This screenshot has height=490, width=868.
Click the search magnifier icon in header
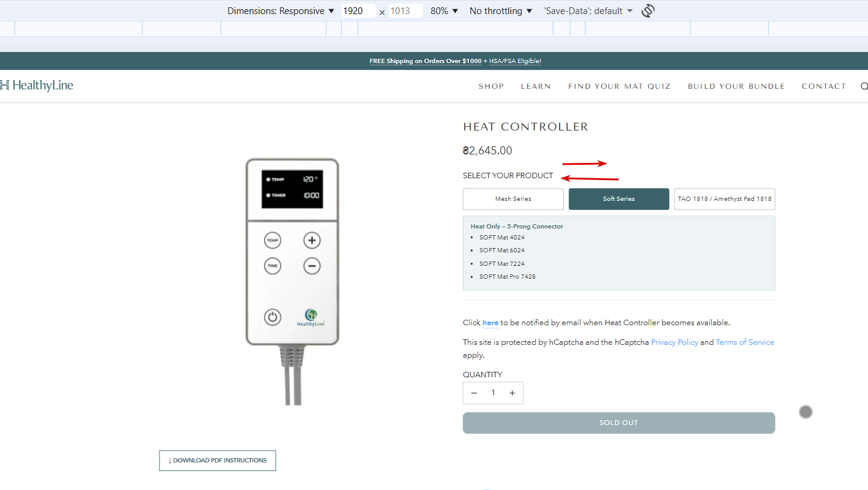click(x=864, y=86)
